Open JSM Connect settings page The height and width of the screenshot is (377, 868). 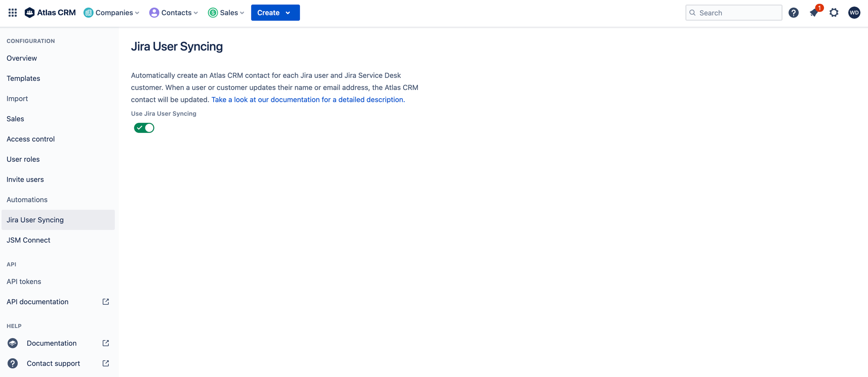pos(28,240)
